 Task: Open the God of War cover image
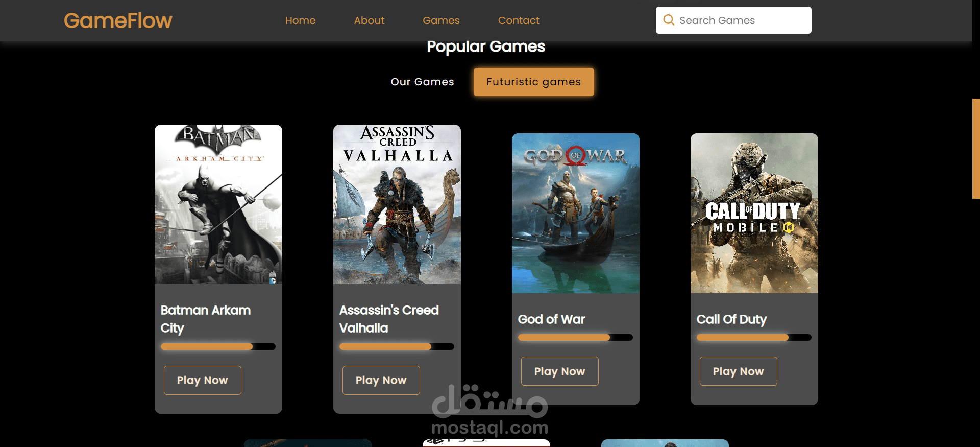click(576, 213)
